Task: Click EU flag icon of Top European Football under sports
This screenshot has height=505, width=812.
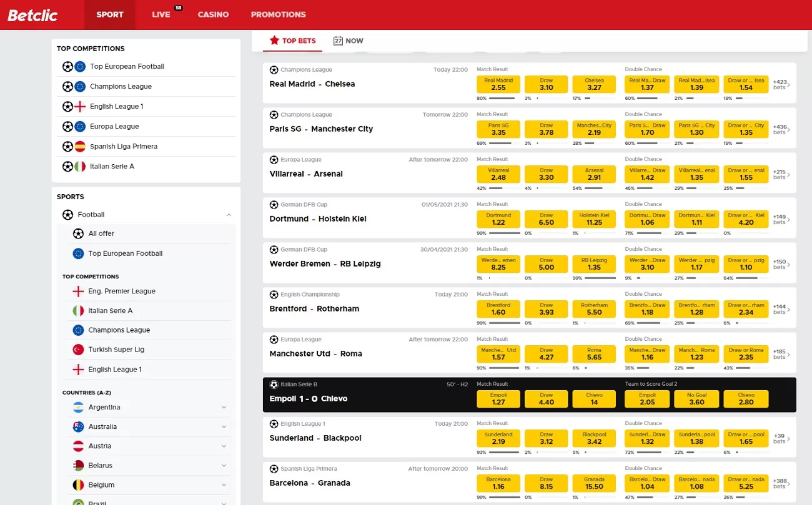Action: click(x=78, y=253)
